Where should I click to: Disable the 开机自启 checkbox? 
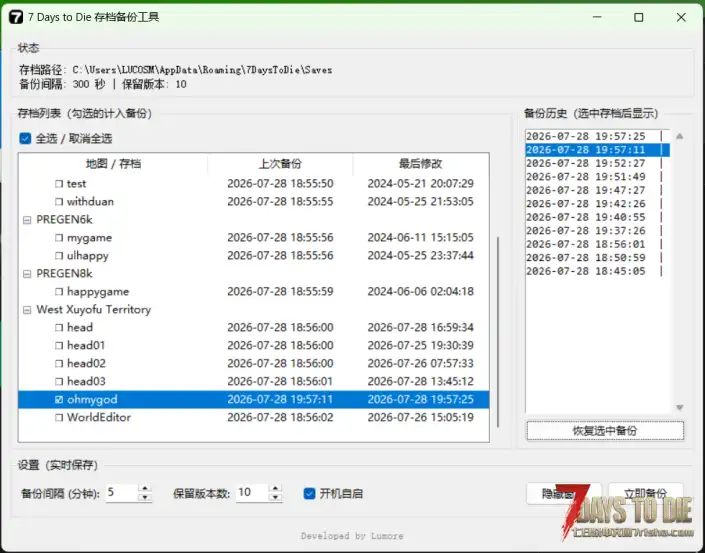tap(309, 494)
